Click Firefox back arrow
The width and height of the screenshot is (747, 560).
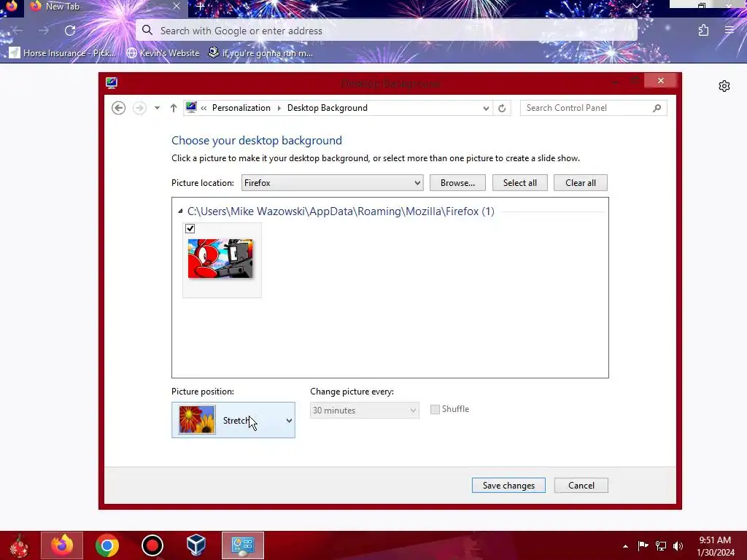pos(18,31)
